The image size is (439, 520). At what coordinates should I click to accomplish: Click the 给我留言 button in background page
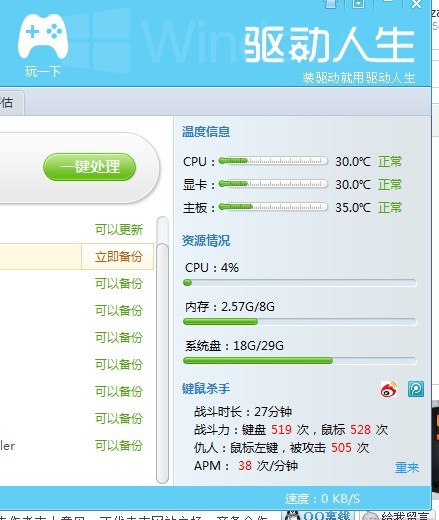[398, 515]
